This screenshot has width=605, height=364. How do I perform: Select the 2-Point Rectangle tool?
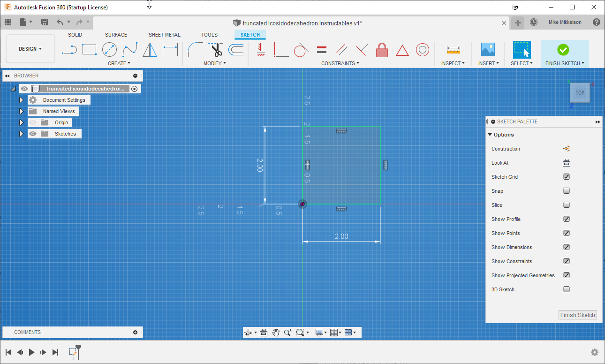(x=89, y=49)
